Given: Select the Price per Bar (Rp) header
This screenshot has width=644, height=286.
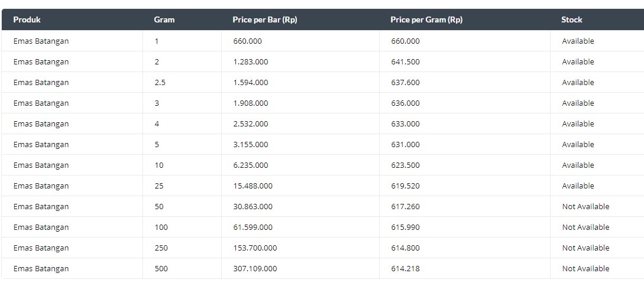Looking at the screenshot, I should (265, 19).
